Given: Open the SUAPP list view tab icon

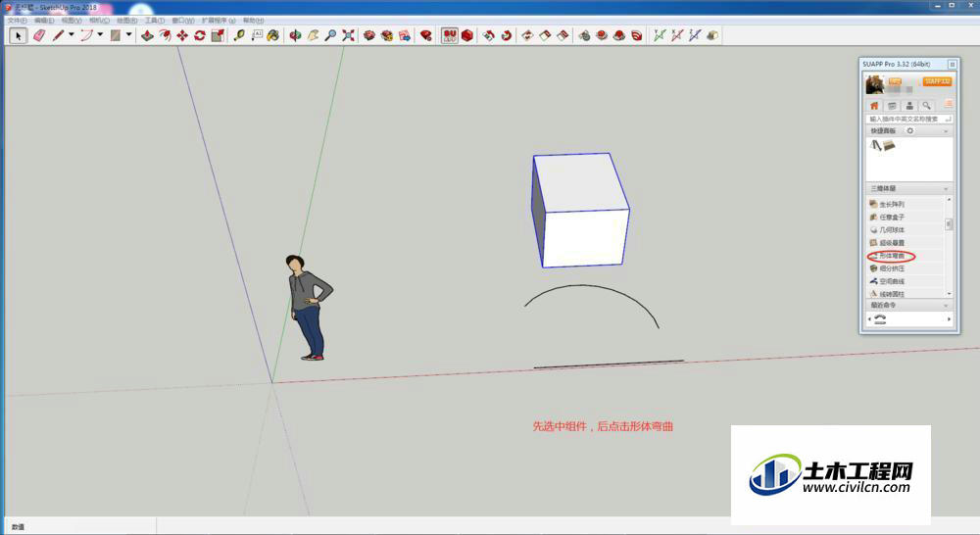Looking at the screenshot, I should coord(892,106).
